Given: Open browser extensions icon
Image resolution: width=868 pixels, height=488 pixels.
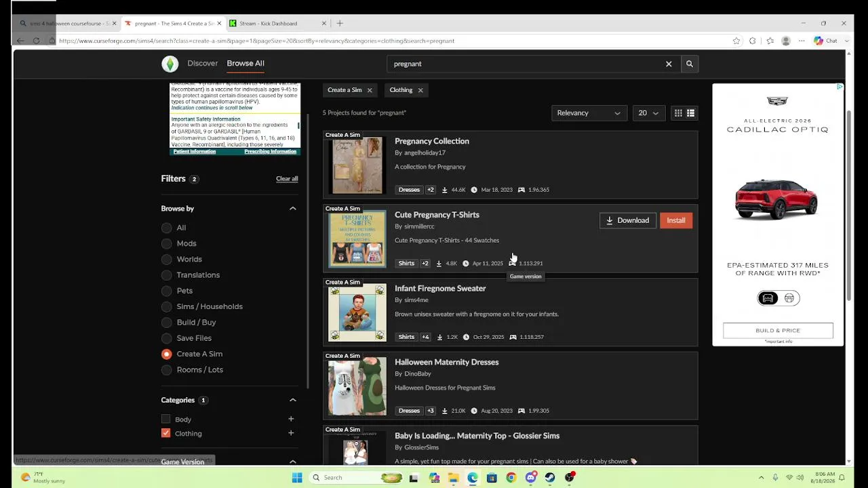Looking at the screenshot, I should click(753, 41).
